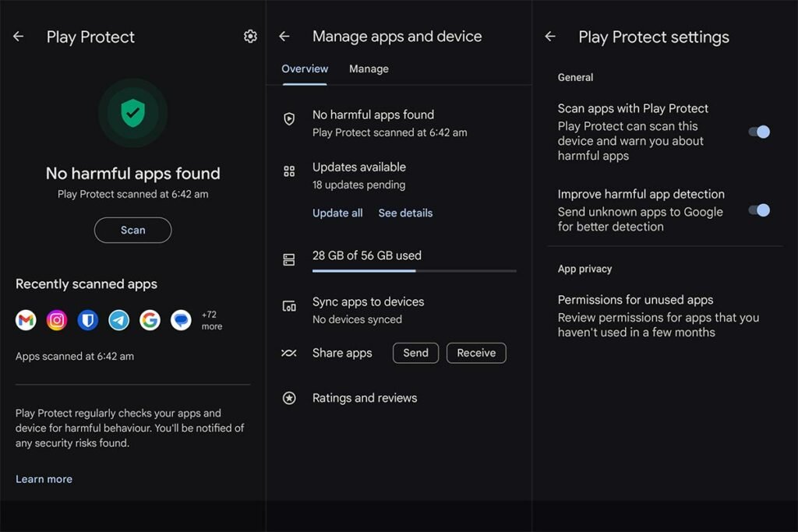Open the Learn more link
The height and width of the screenshot is (532, 798).
pyautogui.click(x=44, y=479)
